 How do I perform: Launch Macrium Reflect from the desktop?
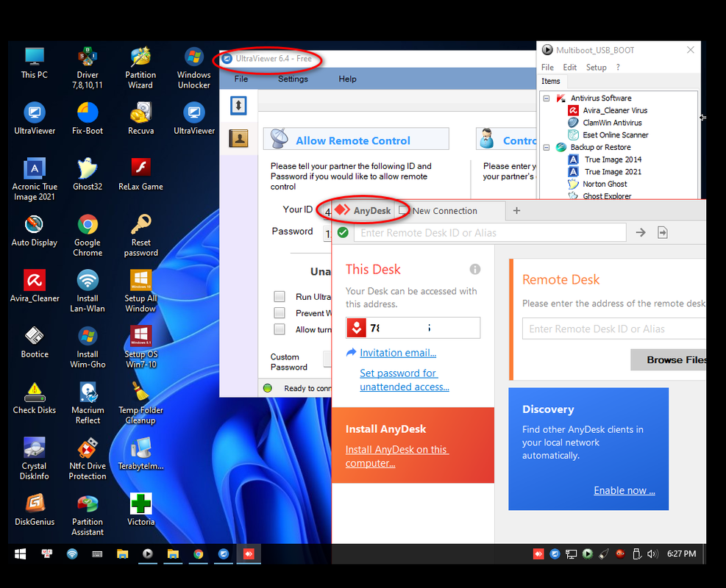[88, 403]
